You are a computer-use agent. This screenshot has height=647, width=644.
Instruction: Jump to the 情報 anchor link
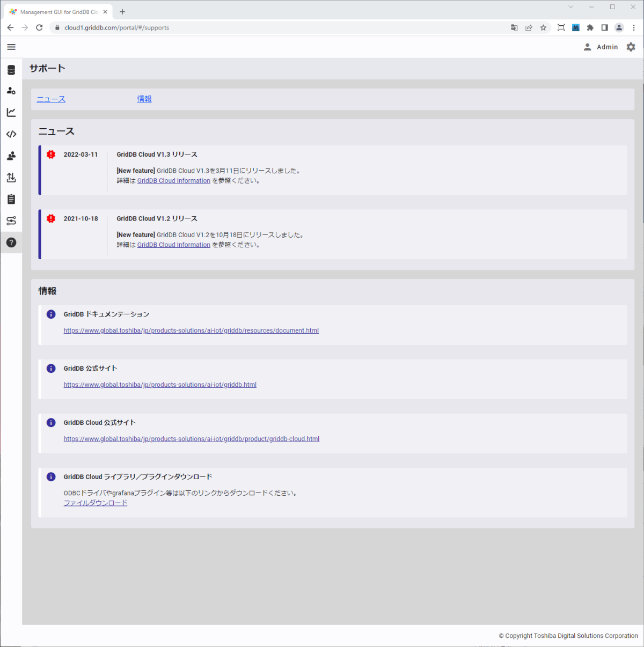tap(144, 99)
